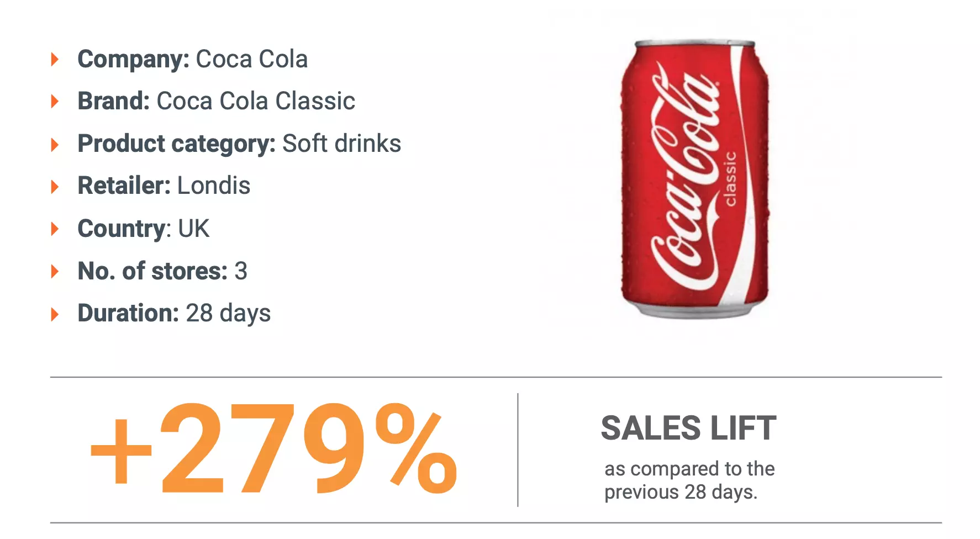Click the orange arrow beside Duration

[x=55, y=314]
